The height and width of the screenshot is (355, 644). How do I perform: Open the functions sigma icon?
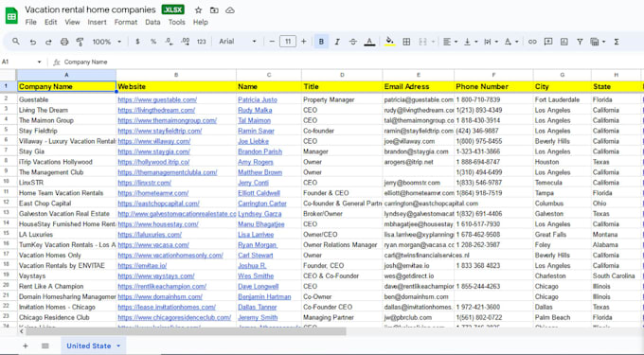(617, 42)
